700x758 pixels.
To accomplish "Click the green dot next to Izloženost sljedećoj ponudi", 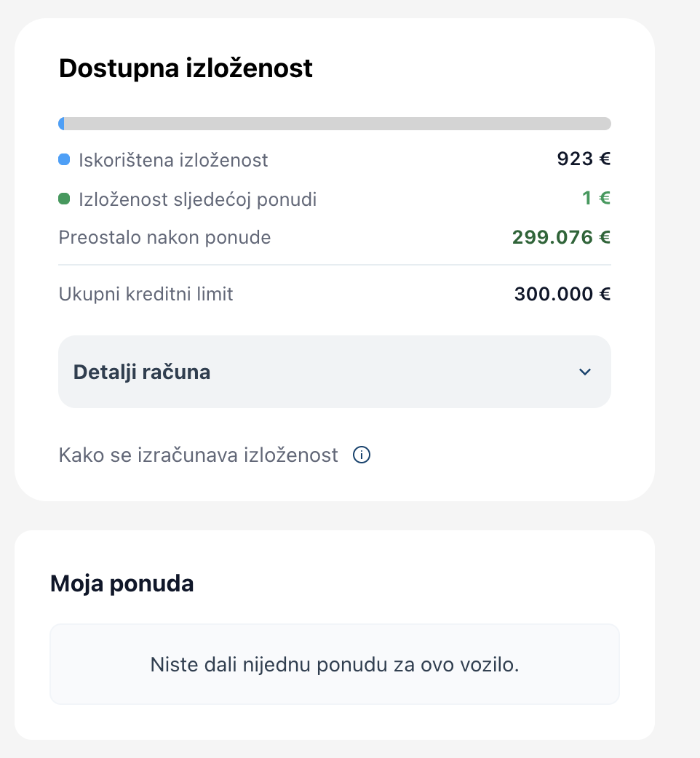I will 64,199.
